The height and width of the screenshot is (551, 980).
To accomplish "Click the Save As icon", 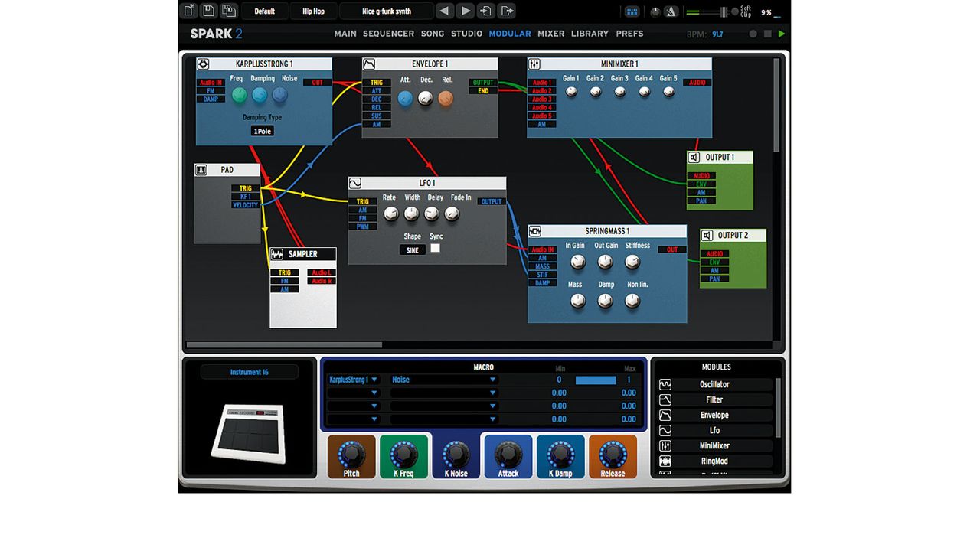I will [229, 11].
